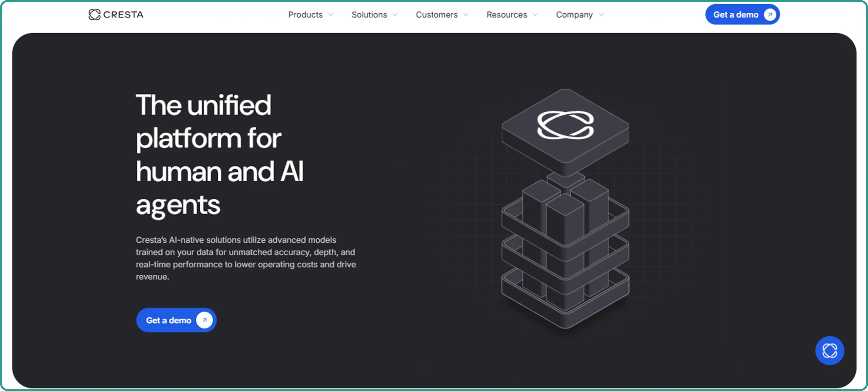Viewport: 868px width, 391px height.
Task: Click the header Get a demo button
Action: 743,15
